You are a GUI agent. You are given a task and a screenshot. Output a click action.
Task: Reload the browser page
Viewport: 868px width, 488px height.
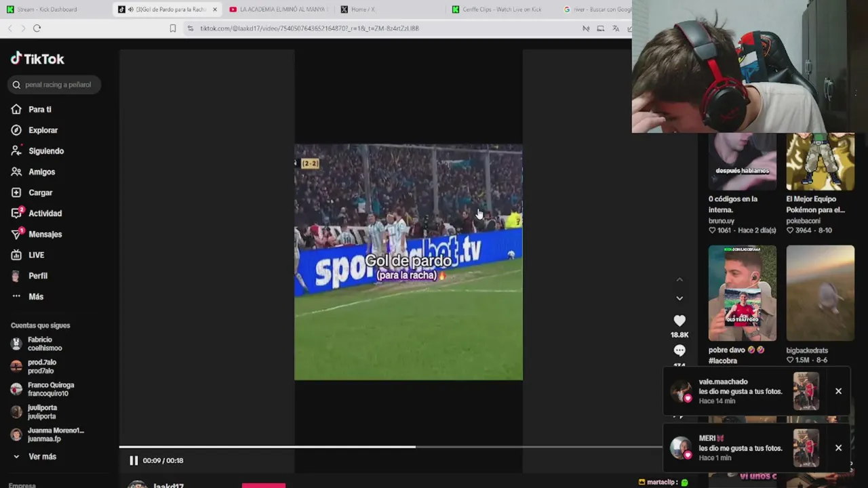37,28
